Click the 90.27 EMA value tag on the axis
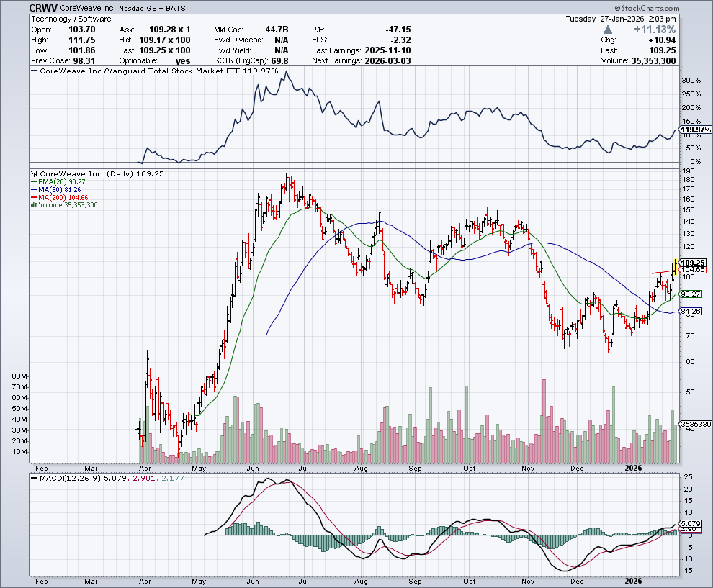This screenshot has height=588, width=713. [x=691, y=294]
